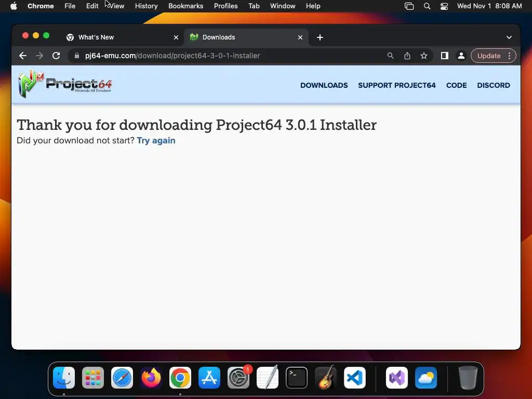The width and height of the screenshot is (532, 399).
Task: Open the Profiles menu
Action: [225, 6]
